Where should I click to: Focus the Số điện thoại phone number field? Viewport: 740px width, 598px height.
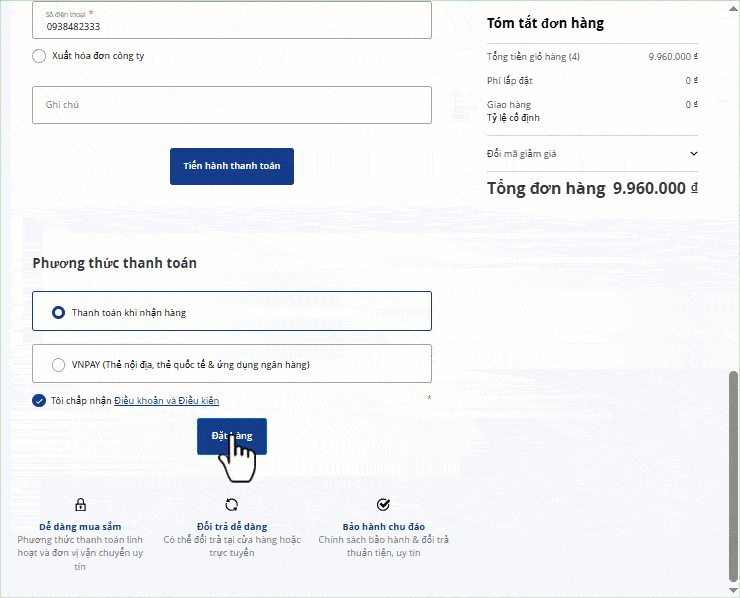231,26
